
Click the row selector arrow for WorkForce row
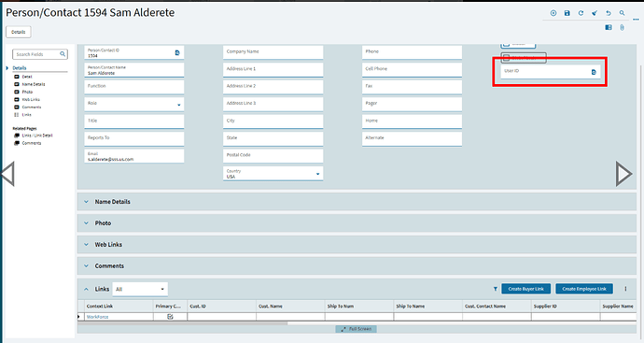coord(78,317)
